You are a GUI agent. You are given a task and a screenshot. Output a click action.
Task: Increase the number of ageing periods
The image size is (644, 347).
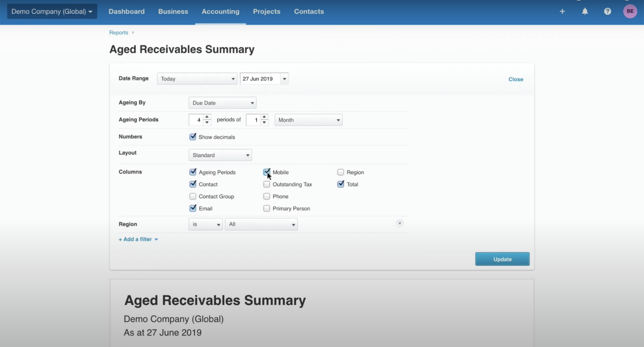pos(207,118)
